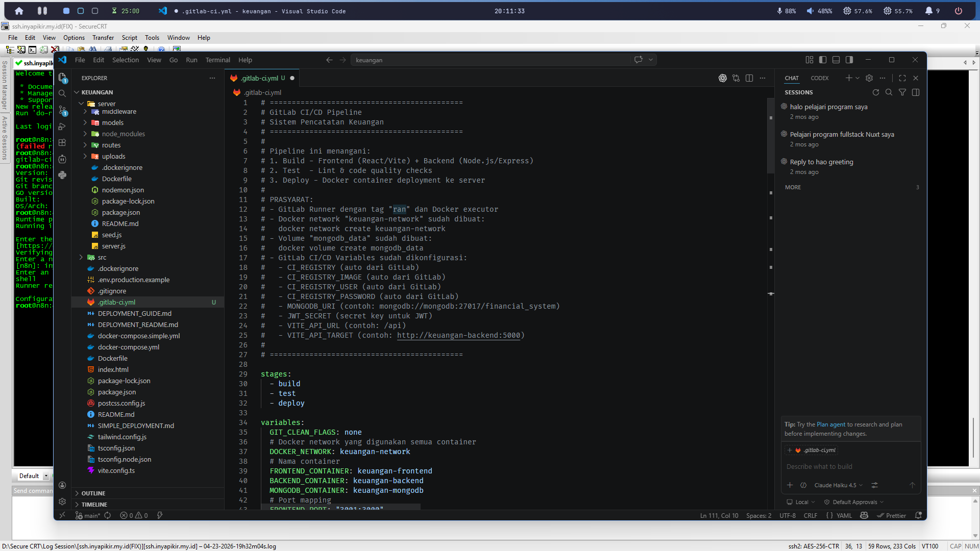Maximize the chat panel
980x551 pixels.
(902, 78)
